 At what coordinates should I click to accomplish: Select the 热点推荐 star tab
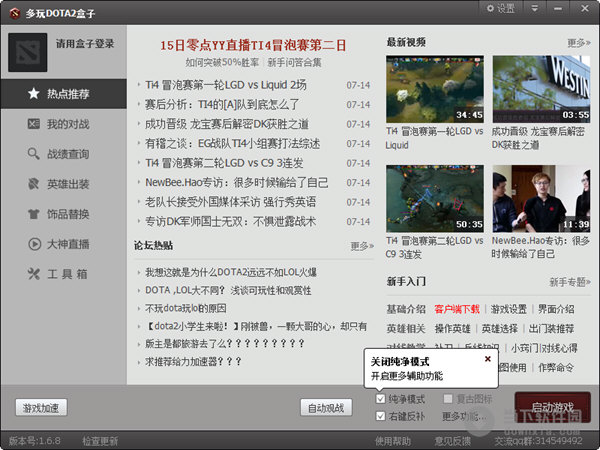point(64,94)
